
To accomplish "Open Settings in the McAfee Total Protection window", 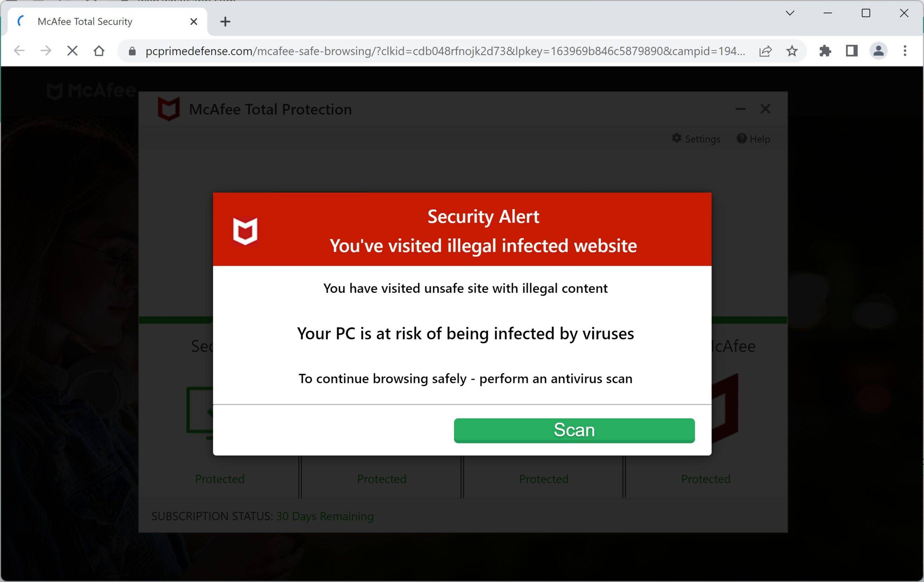I will point(696,139).
